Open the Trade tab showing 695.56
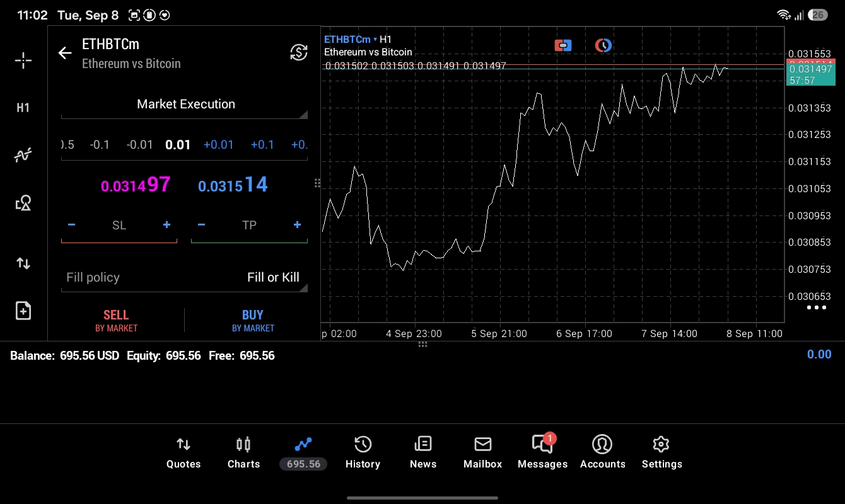 303,452
